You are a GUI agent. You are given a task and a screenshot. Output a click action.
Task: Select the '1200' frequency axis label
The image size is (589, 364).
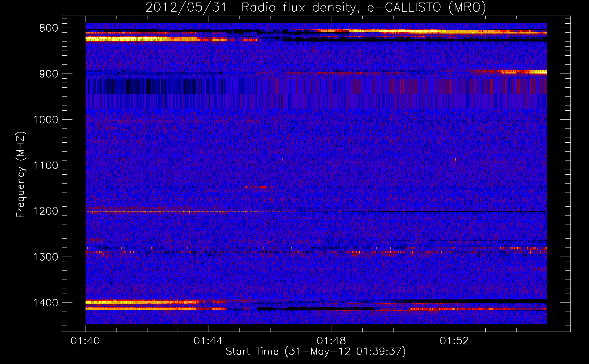pyautogui.click(x=46, y=211)
